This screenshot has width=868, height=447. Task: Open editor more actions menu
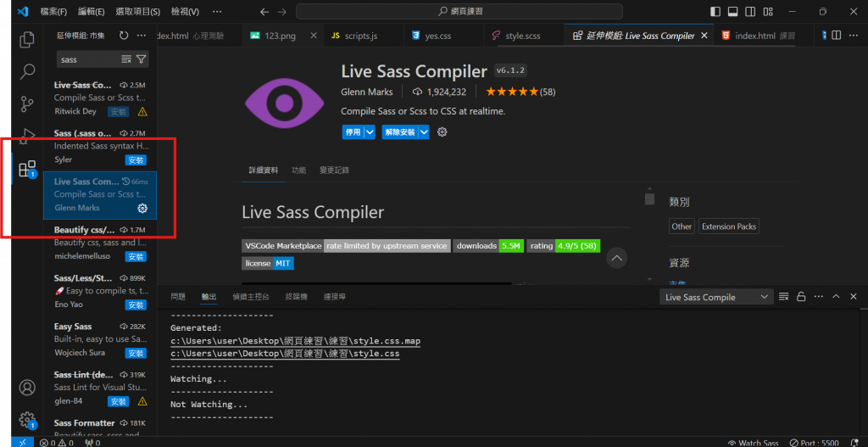853,36
